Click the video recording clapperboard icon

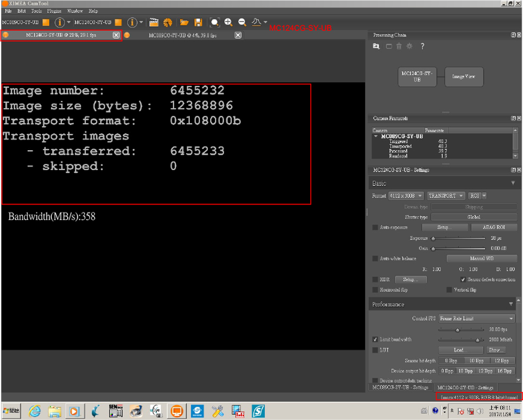click(x=154, y=22)
